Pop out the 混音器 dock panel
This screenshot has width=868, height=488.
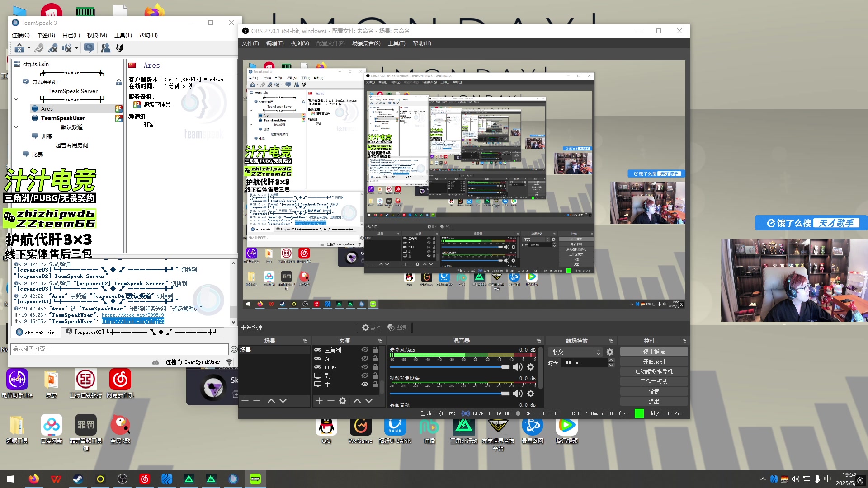click(x=539, y=341)
